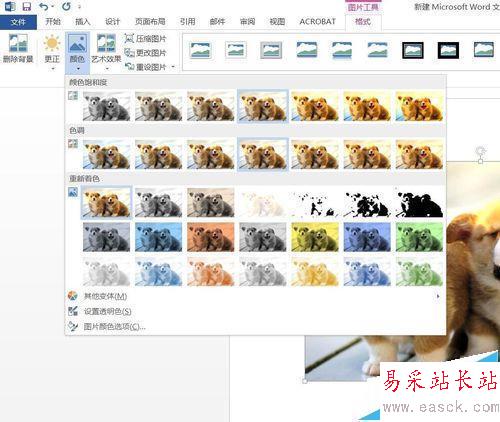This screenshot has height=422, width=500.
Task: Apply the black and white 75% thumbnail
Action: [x=419, y=203]
